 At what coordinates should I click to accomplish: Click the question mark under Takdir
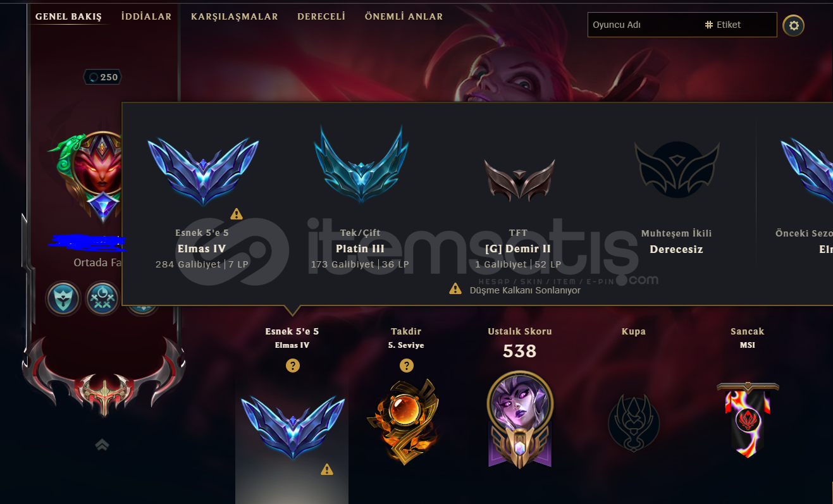[407, 366]
